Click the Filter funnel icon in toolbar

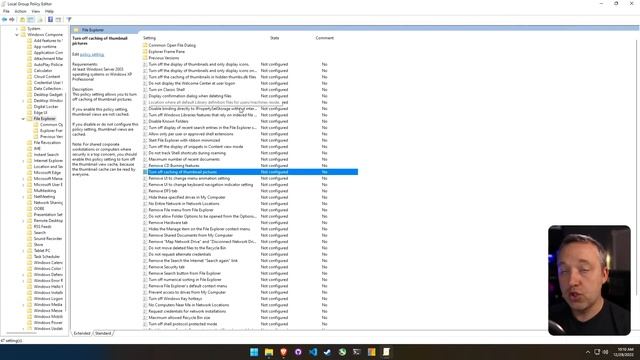point(69,20)
